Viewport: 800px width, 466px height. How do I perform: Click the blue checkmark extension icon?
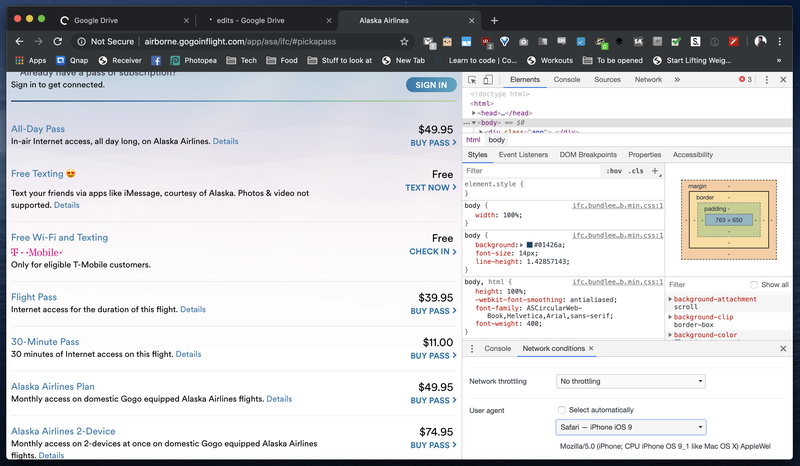pyautogui.click(x=581, y=41)
